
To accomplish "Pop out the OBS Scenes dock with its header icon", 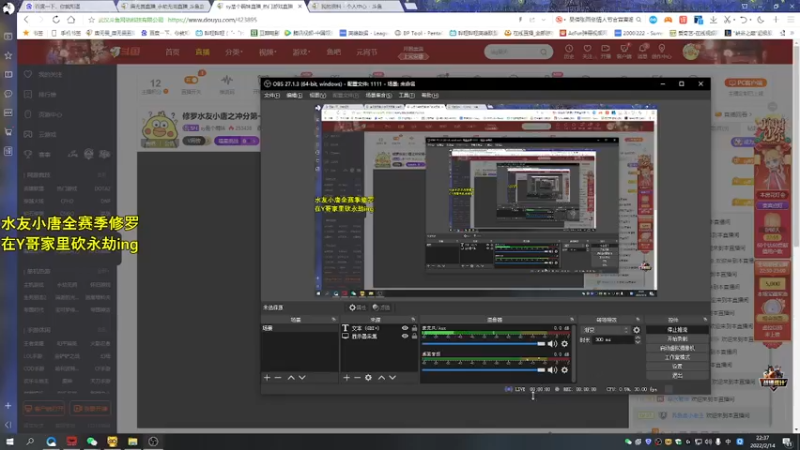I will click(x=334, y=320).
